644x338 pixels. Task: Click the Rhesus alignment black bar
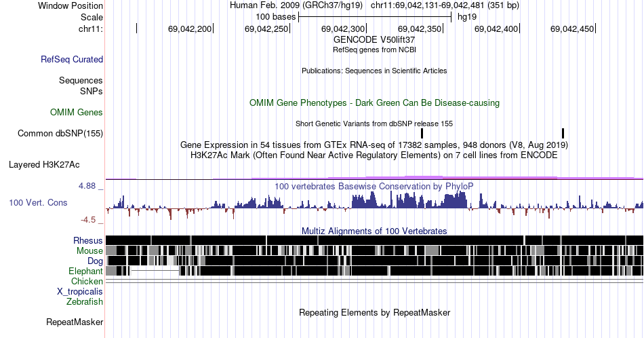374,240
